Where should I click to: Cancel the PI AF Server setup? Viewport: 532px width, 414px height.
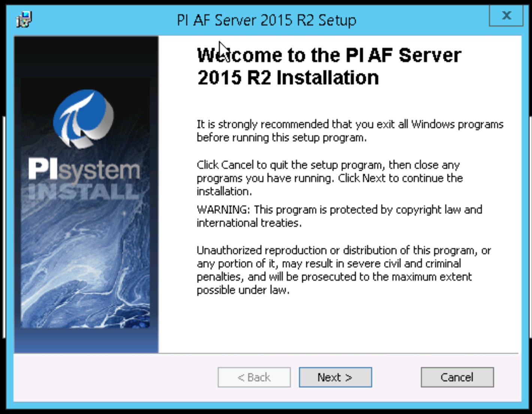click(457, 377)
